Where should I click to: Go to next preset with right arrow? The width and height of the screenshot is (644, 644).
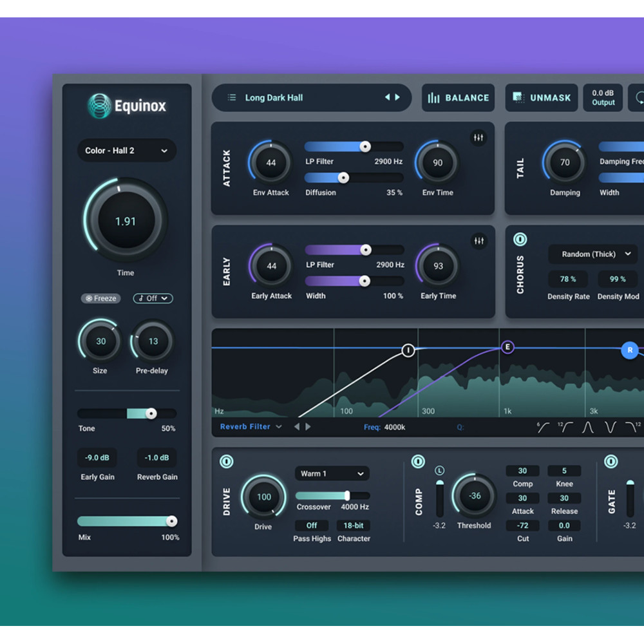click(397, 97)
